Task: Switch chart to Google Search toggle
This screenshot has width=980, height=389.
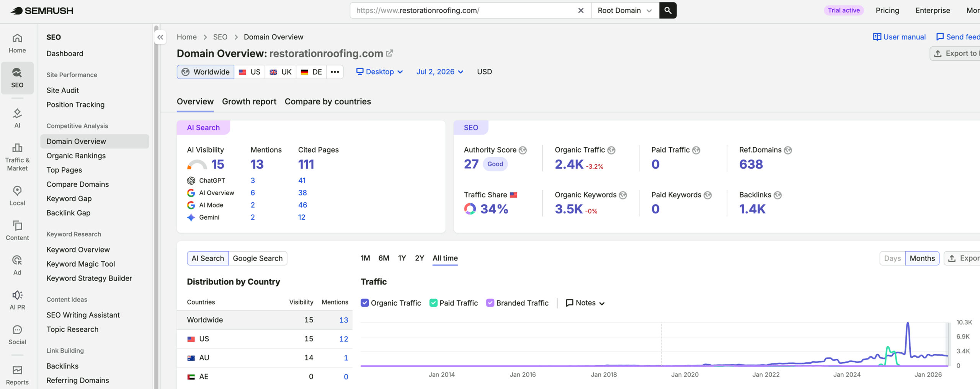Action: [x=258, y=258]
